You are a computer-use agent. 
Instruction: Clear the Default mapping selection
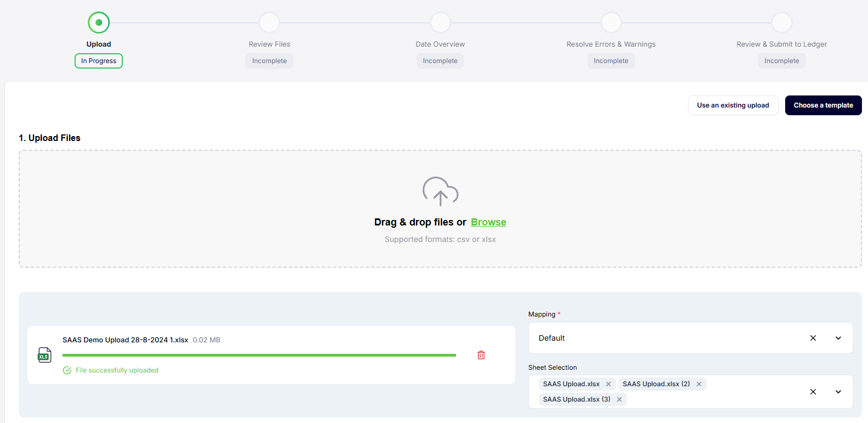[x=813, y=338]
